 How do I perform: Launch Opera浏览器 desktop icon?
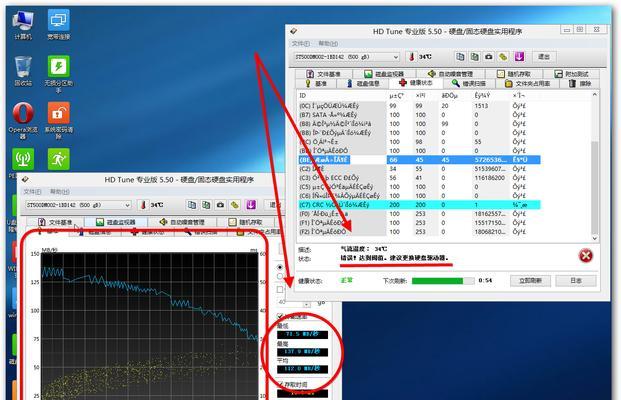click(x=23, y=121)
